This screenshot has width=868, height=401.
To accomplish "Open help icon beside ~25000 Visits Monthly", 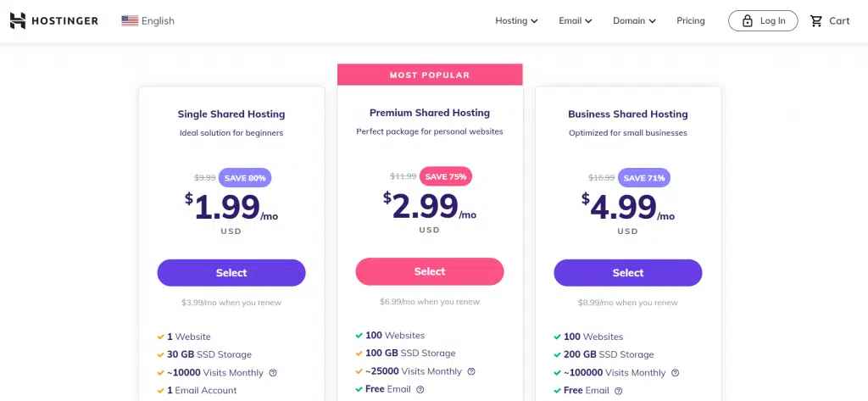I will tap(471, 371).
